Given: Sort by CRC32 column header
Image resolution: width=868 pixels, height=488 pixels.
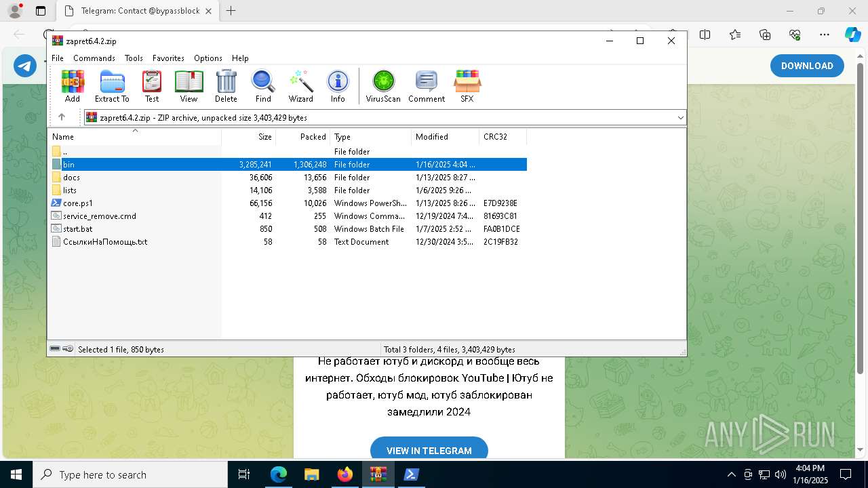Looking at the screenshot, I should tap(503, 137).
